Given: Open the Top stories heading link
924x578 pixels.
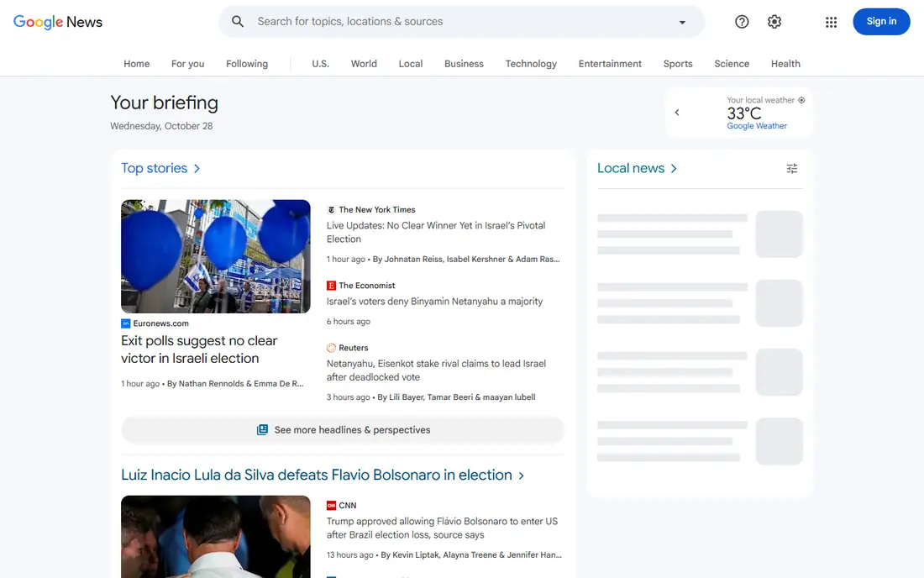Looking at the screenshot, I should (154, 168).
